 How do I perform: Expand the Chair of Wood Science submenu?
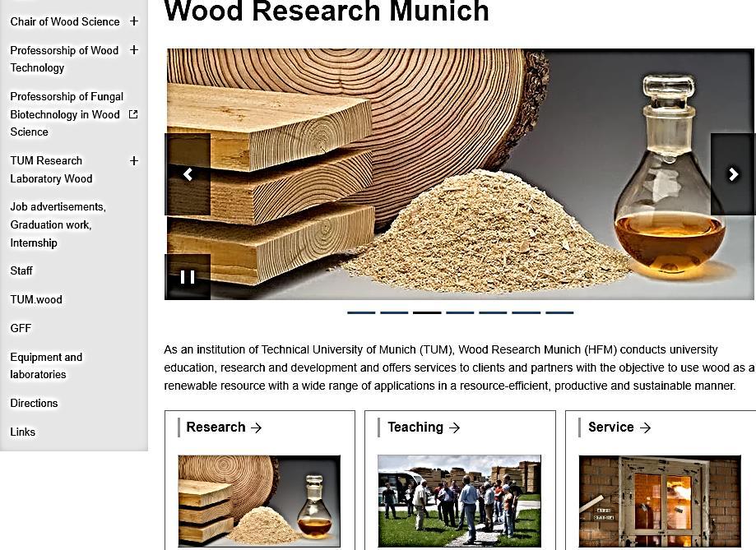coord(134,21)
